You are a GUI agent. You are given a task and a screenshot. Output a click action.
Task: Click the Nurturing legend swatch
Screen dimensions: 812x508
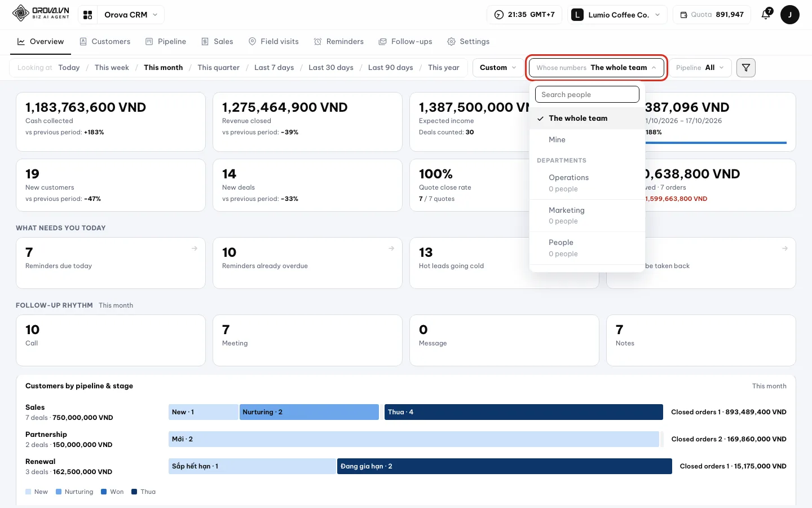click(59, 492)
